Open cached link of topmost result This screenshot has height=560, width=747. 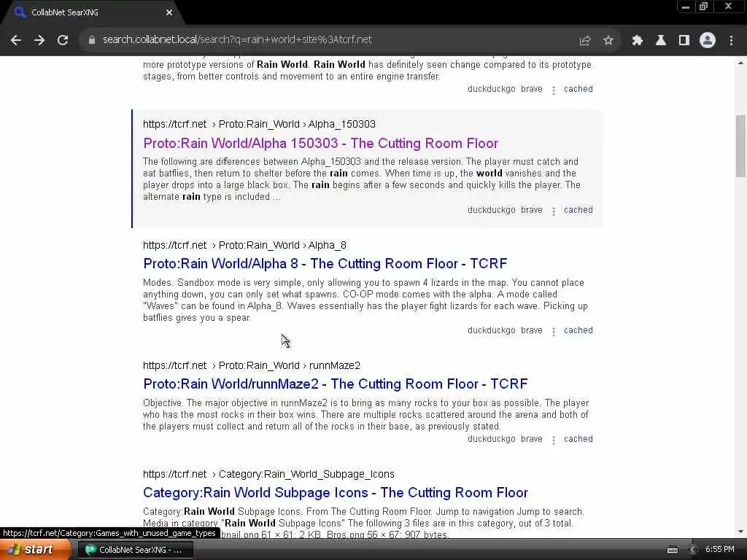tap(578, 89)
